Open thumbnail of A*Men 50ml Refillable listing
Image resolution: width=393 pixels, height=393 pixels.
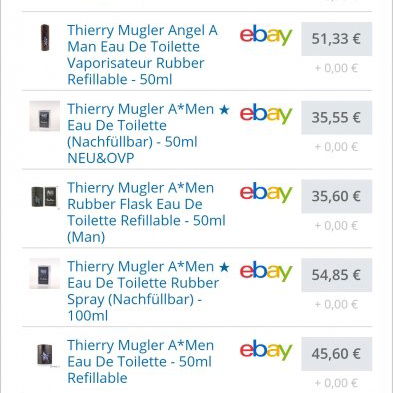(45, 355)
